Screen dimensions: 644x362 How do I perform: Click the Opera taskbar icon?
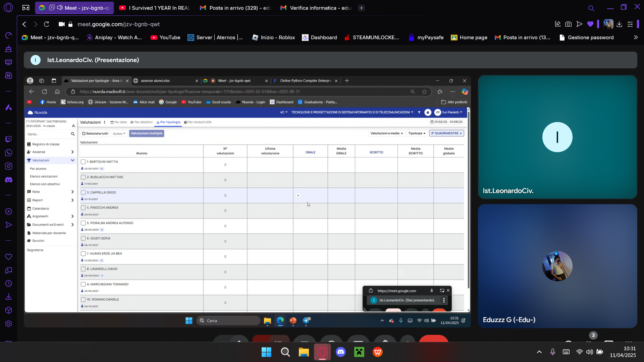click(322, 352)
